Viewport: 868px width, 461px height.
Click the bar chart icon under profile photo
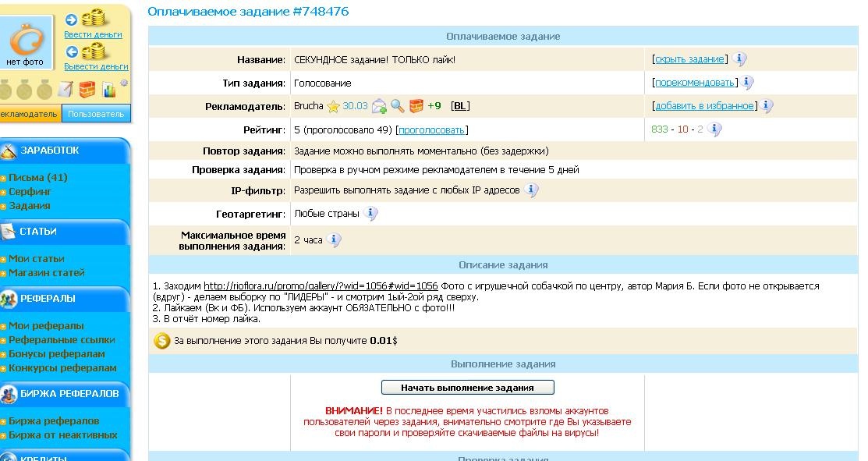pyautogui.click(x=108, y=89)
